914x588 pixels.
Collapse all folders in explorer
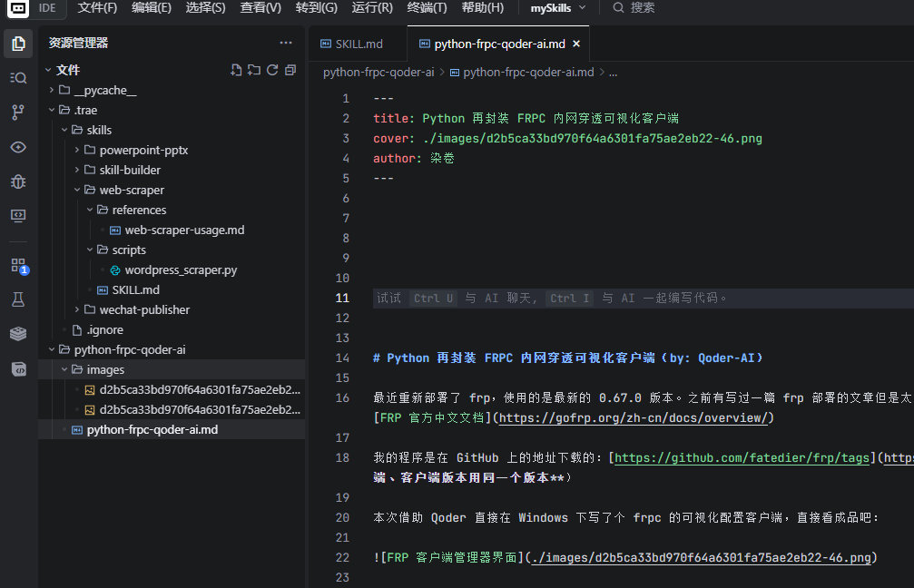(290, 70)
